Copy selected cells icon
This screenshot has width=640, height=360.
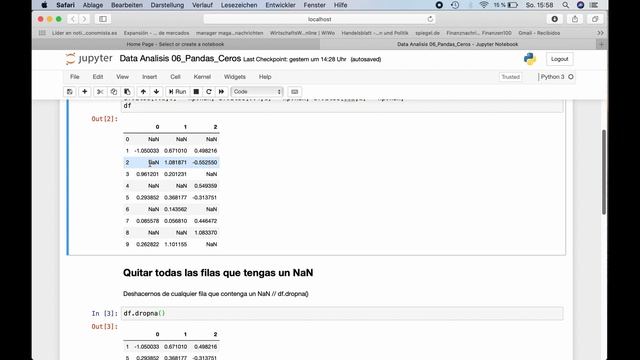[x=113, y=92]
